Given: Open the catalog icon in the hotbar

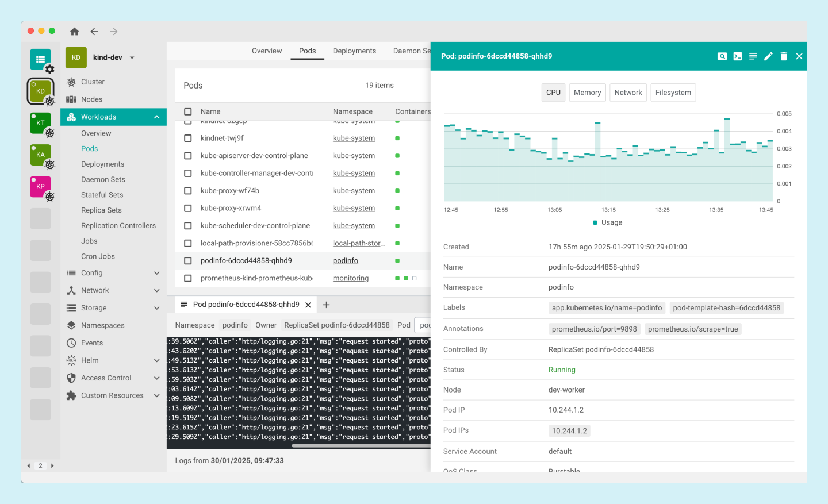Looking at the screenshot, I should (40, 59).
